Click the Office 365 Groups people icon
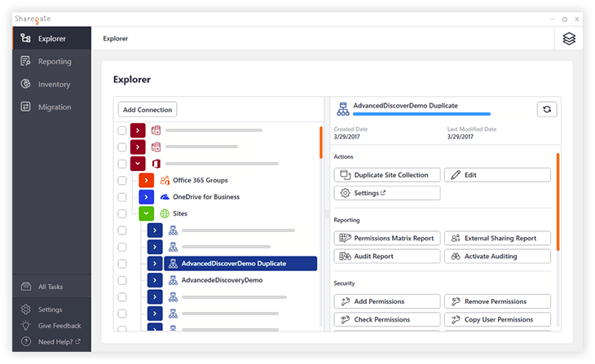This screenshot has width=595, height=364. click(x=165, y=180)
